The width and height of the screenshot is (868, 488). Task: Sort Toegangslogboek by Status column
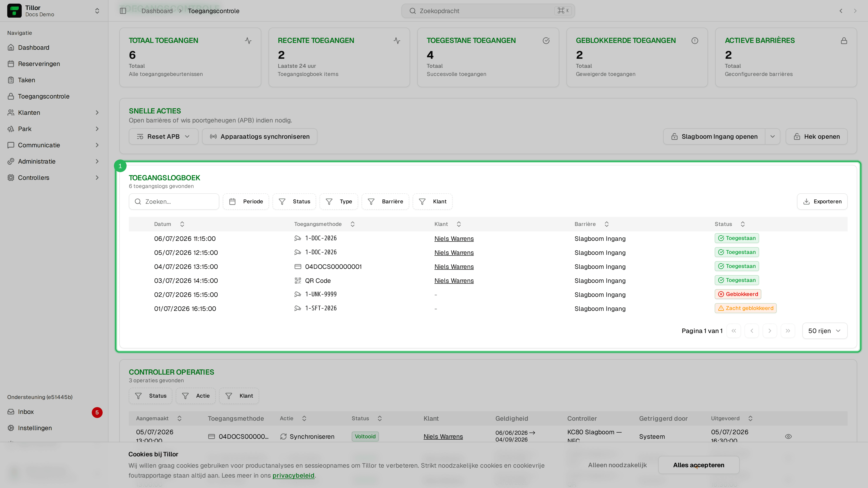(730, 224)
